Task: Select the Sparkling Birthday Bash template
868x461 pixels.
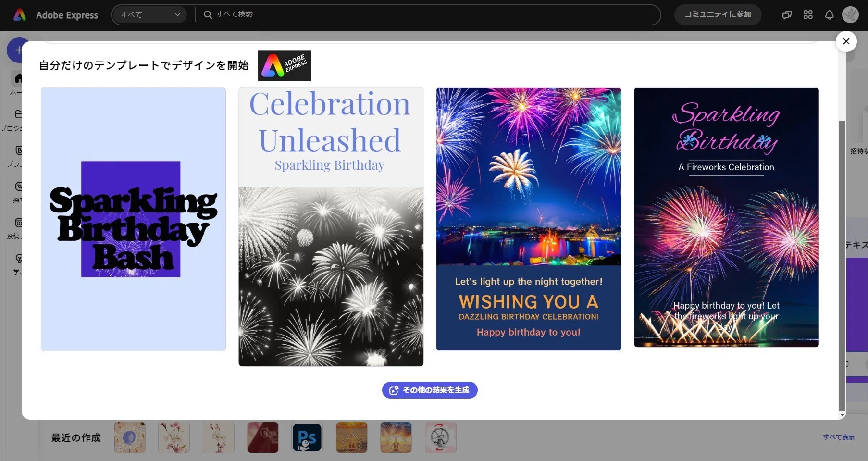Action: pyautogui.click(x=133, y=219)
